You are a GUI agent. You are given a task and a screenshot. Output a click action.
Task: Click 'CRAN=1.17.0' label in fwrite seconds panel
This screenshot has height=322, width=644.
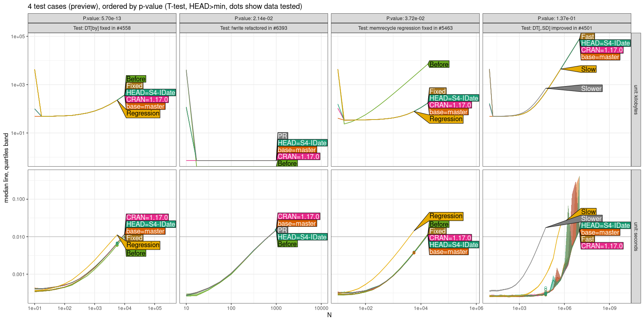299,217
